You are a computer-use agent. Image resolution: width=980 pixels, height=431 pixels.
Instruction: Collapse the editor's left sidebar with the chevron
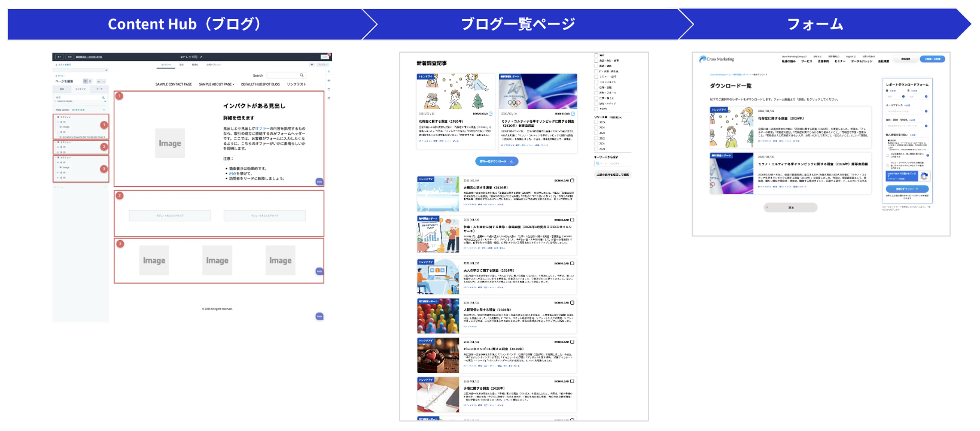coord(106,70)
